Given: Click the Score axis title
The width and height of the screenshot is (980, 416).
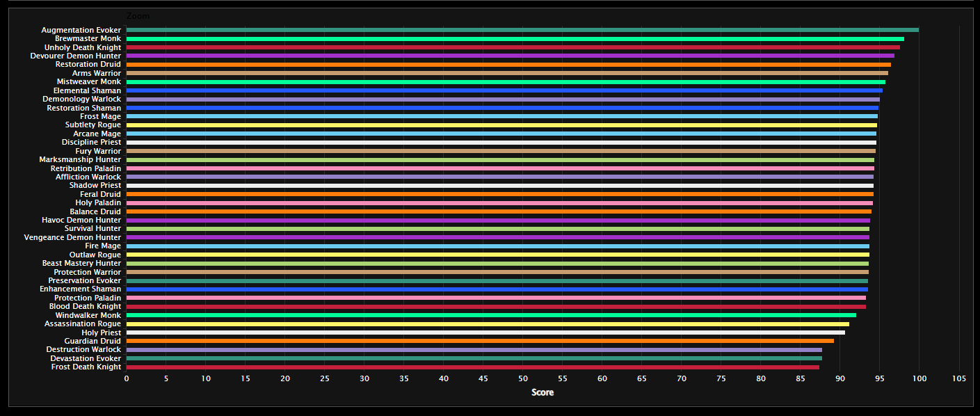Looking at the screenshot, I should (543, 392).
